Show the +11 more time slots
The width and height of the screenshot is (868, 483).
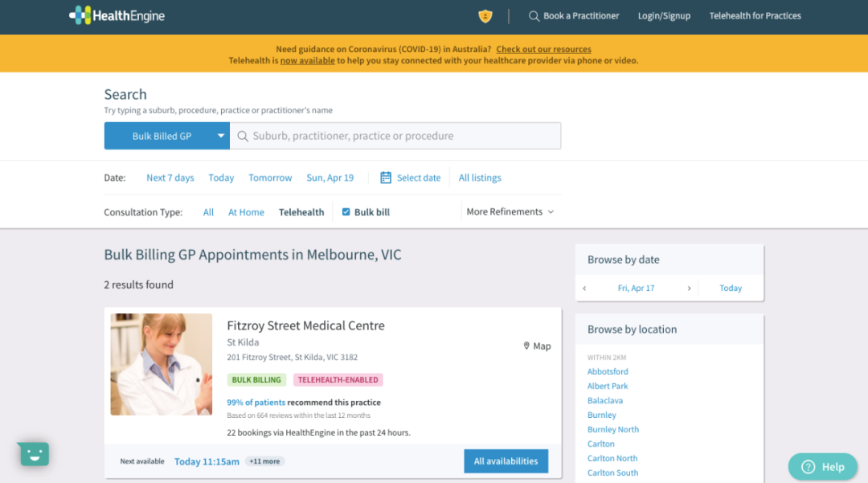(x=264, y=461)
